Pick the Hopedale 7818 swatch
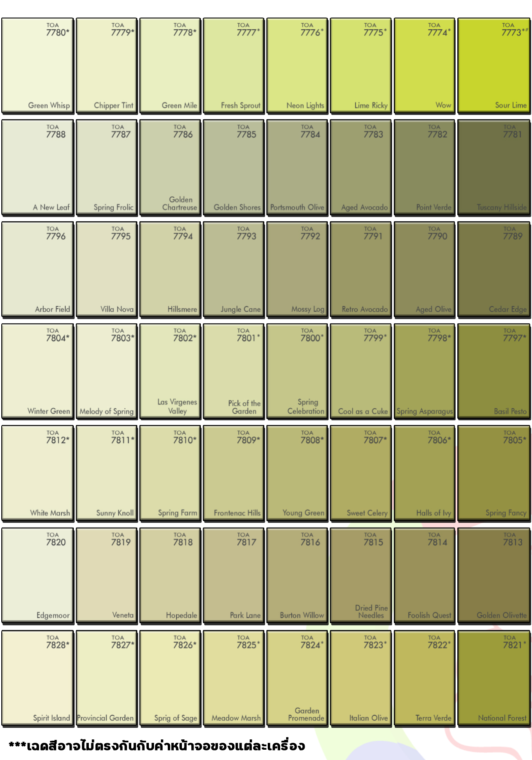 (x=170, y=575)
